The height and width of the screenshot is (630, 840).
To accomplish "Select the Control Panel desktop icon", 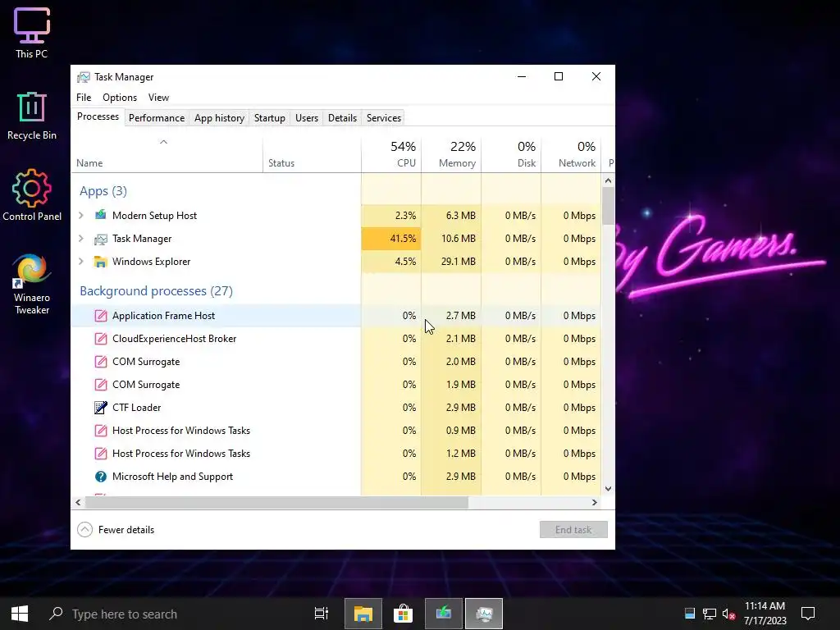I will pyautogui.click(x=32, y=195).
